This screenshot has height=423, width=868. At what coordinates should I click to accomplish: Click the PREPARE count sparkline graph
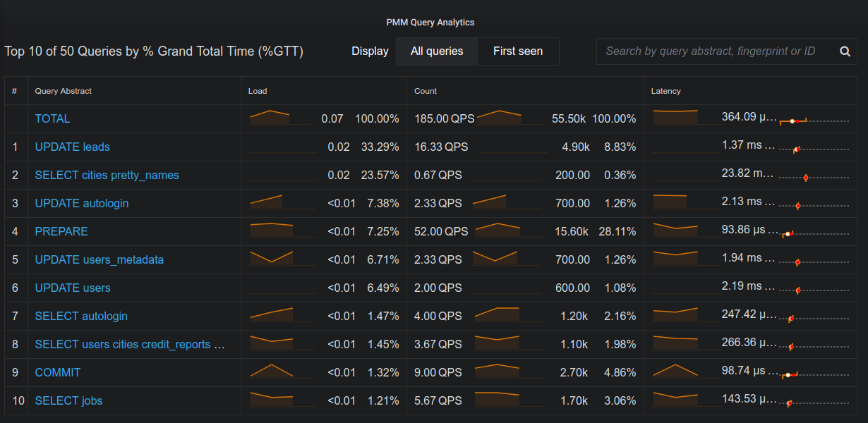point(509,231)
